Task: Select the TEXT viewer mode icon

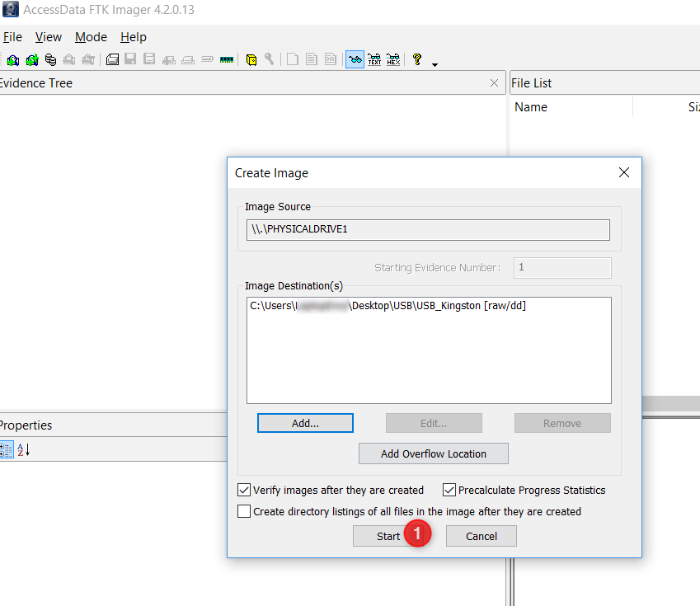Action: [374, 59]
